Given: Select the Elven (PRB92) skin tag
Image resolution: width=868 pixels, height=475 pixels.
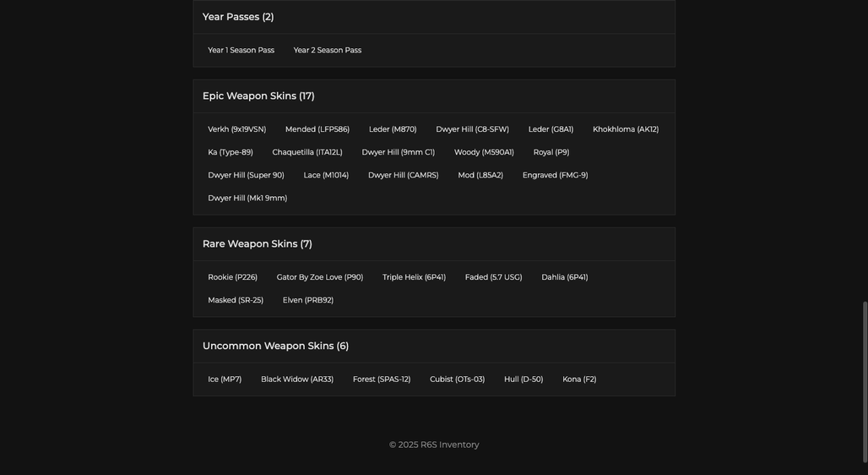Looking at the screenshot, I should tap(308, 300).
